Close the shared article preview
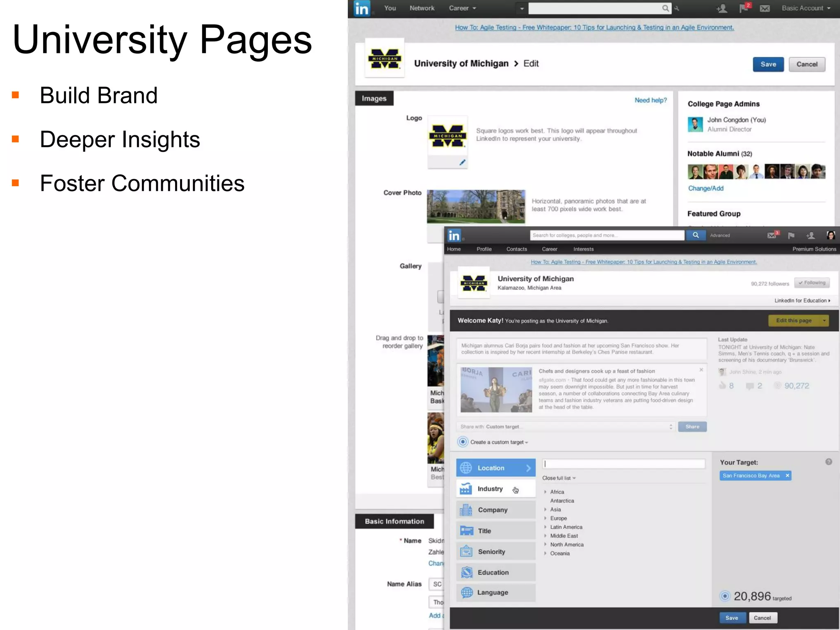The image size is (840, 630). tap(701, 370)
